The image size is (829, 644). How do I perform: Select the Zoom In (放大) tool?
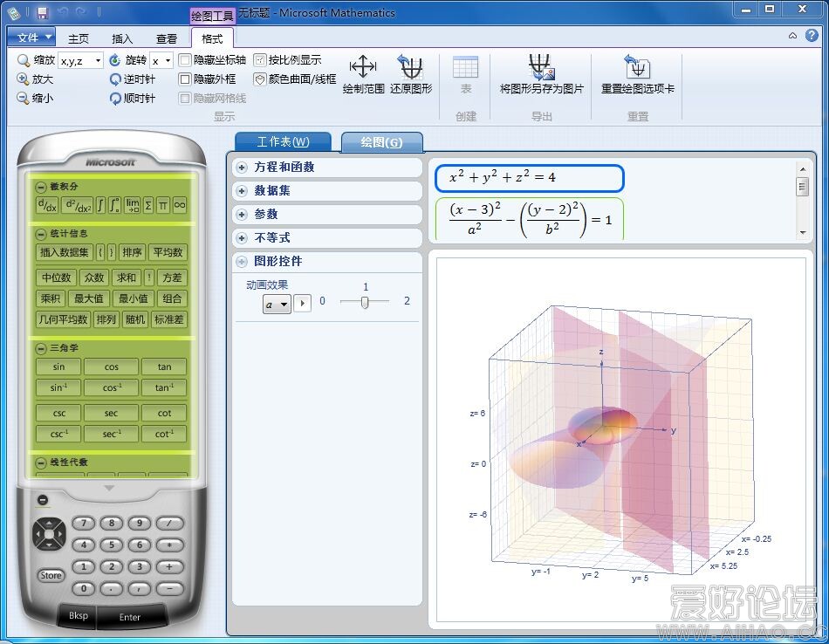click(x=35, y=78)
